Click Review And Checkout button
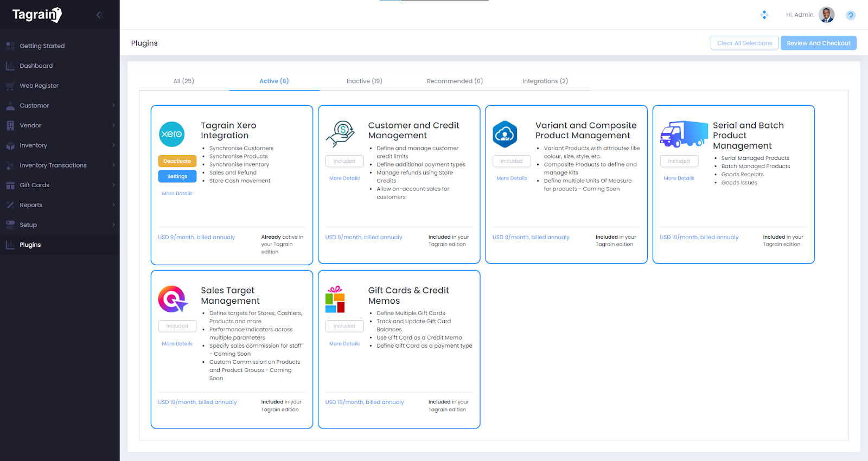This screenshot has width=868, height=461. click(x=819, y=43)
